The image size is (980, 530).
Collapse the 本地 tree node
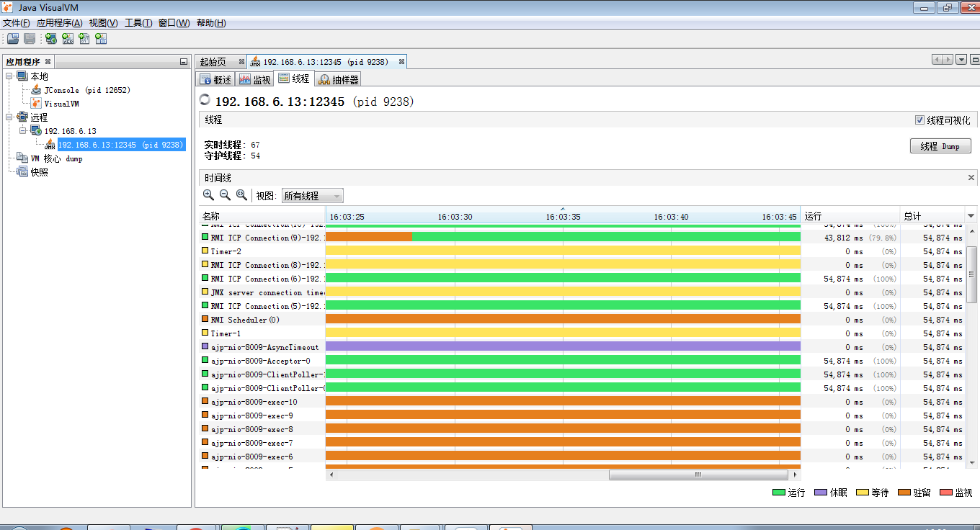(x=9, y=76)
